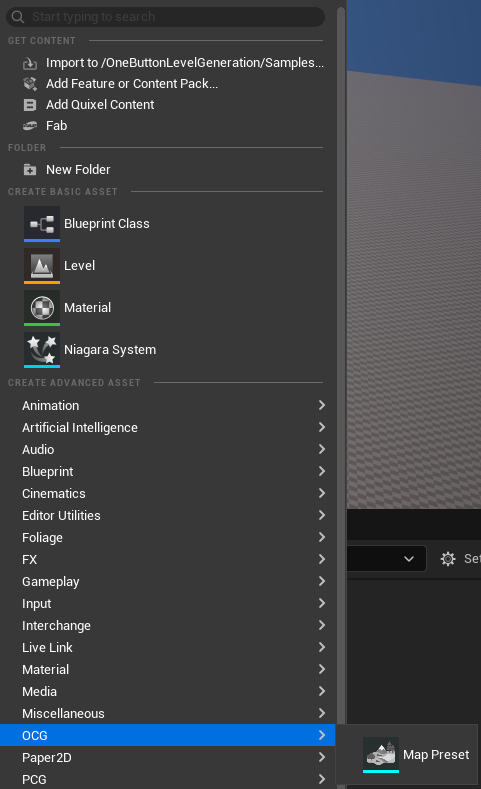Open the Interchange submenu

pyautogui.click(x=168, y=626)
